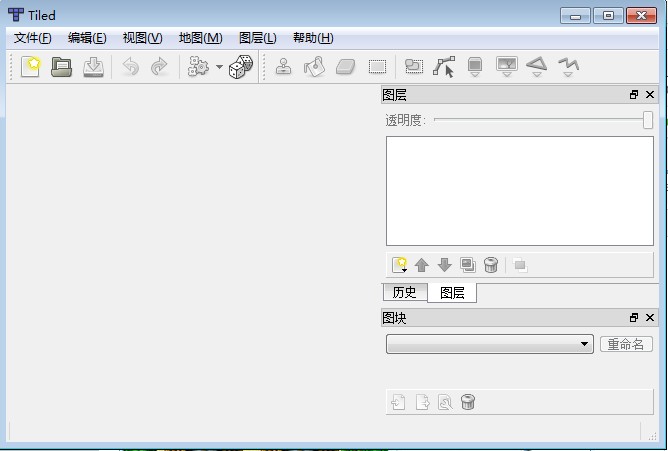Viewport: 668px width, 451px height.
Task: Open the command gear dropdown arrow
Action: tap(219, 68)
